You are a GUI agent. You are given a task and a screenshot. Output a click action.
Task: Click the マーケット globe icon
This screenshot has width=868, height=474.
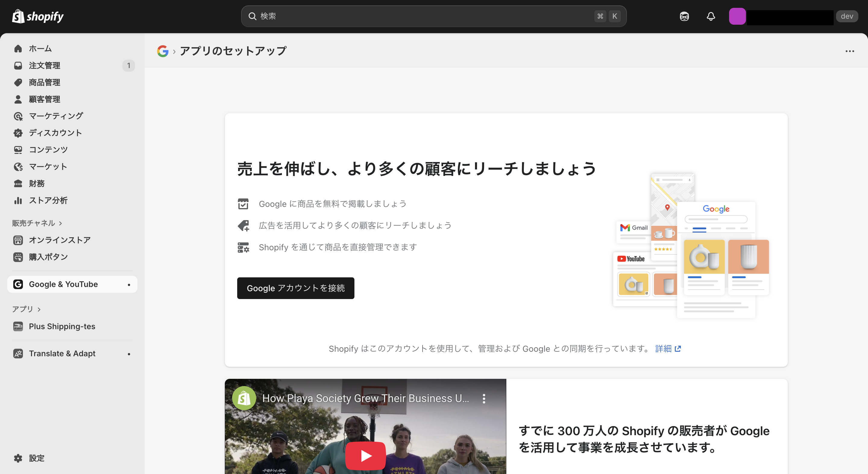(x=18, y=167)
